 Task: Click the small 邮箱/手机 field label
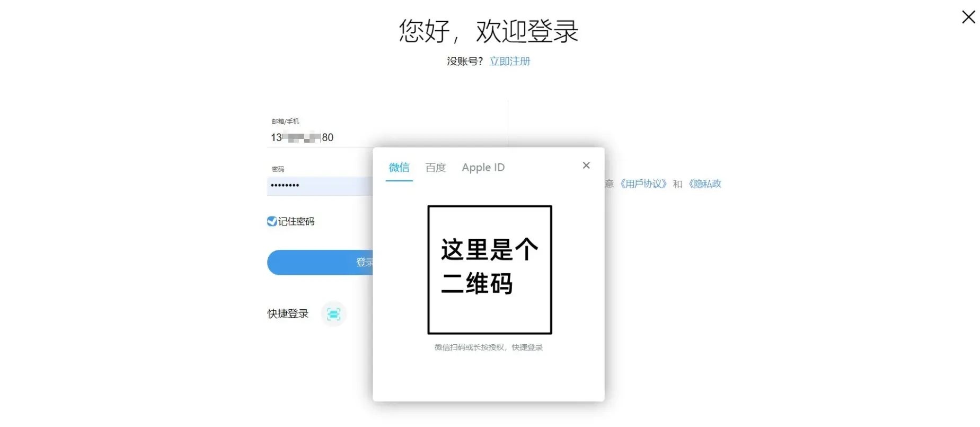click(285, 121)
